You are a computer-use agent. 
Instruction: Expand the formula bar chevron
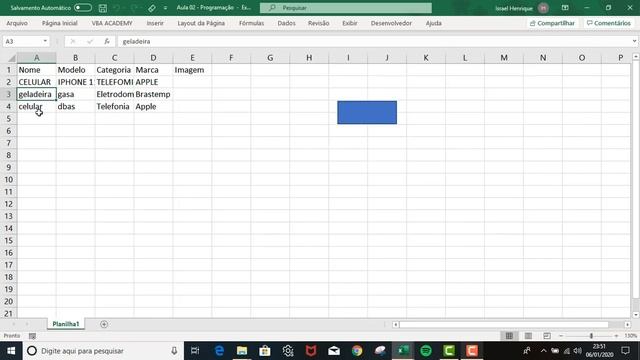[x=634, y=41]
